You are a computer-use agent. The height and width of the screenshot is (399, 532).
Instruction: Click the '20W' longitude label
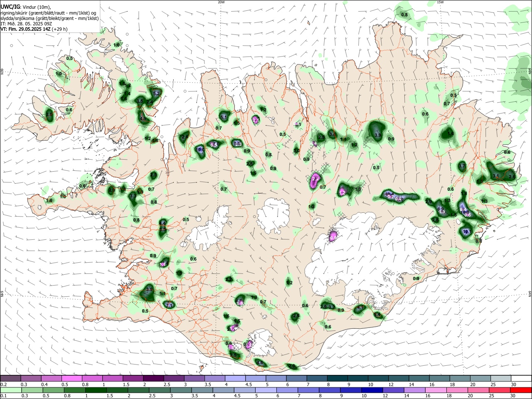[x=221, y=2]
